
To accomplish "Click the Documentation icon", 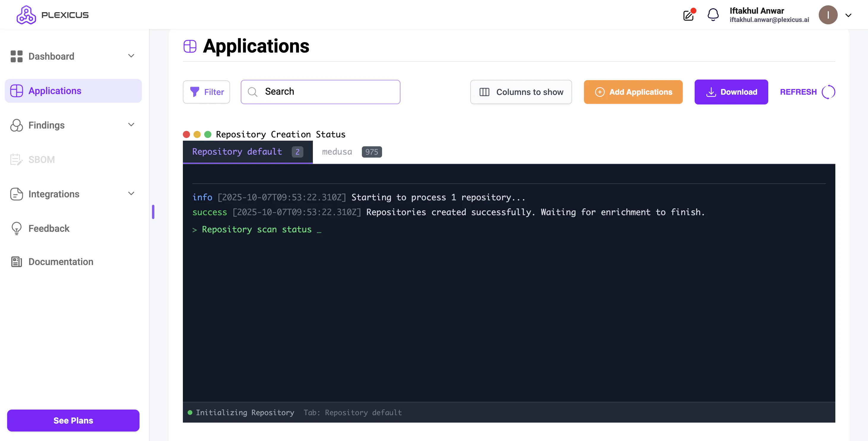I will tap(17, 262).
